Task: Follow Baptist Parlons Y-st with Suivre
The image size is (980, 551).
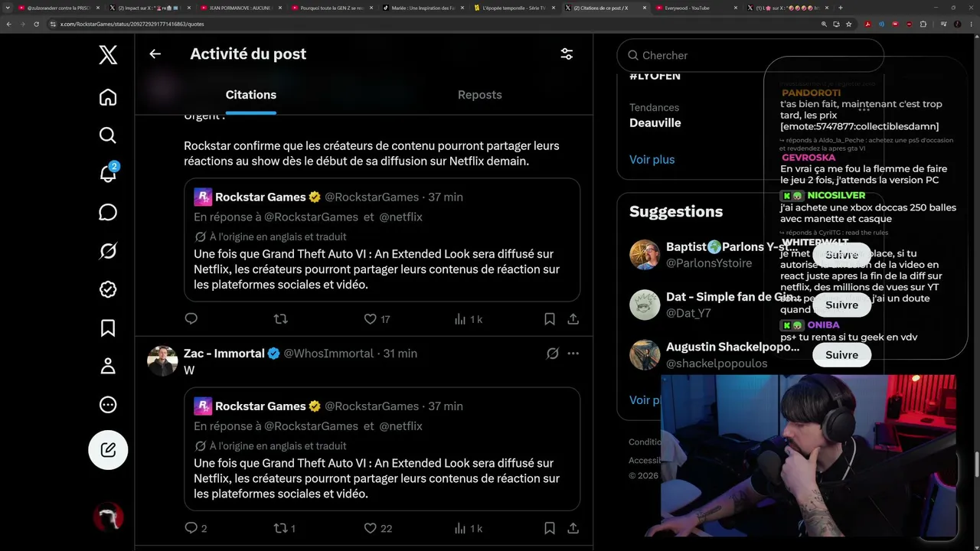Action: pos(841,255)
